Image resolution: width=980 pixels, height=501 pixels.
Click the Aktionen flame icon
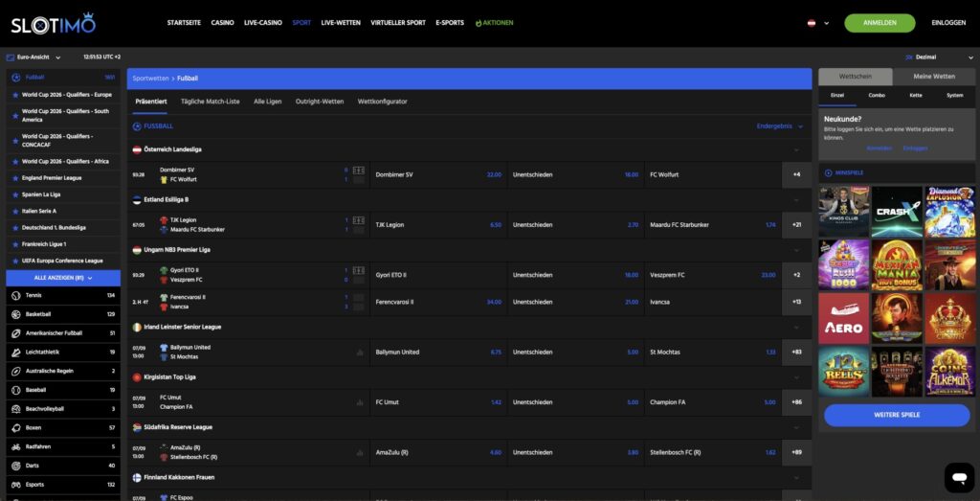tap(479, 23)
